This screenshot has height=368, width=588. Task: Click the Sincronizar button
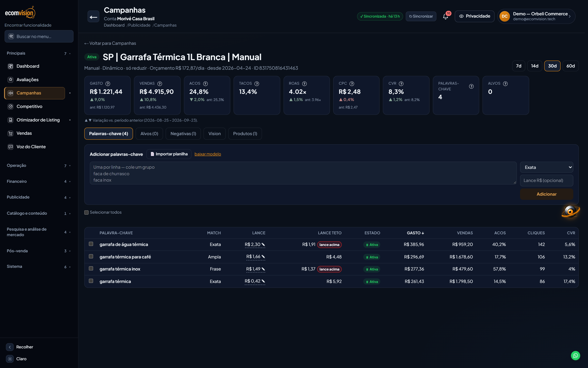coord(421,16)
